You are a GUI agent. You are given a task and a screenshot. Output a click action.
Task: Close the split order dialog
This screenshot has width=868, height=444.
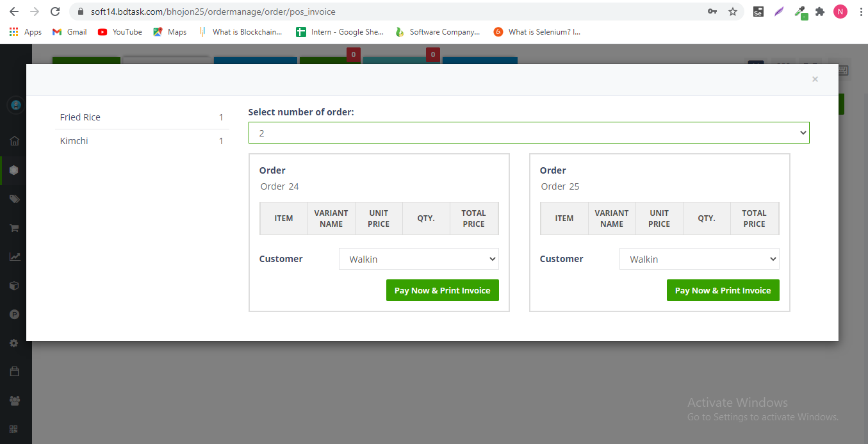click(x=815, y=79)
